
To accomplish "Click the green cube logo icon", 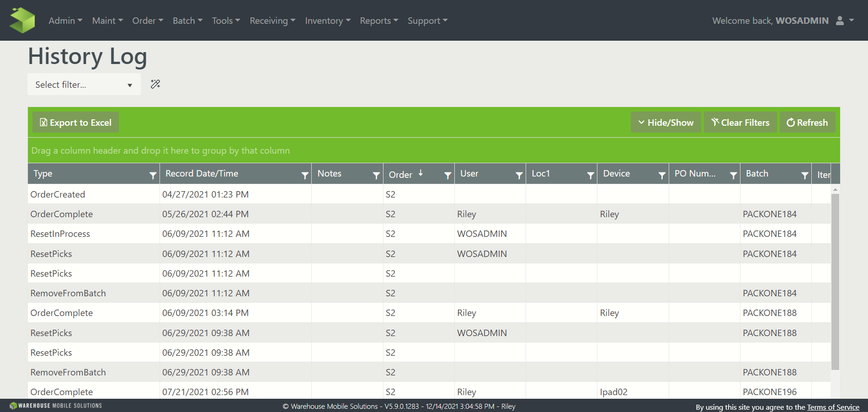I will click(22, 21).
